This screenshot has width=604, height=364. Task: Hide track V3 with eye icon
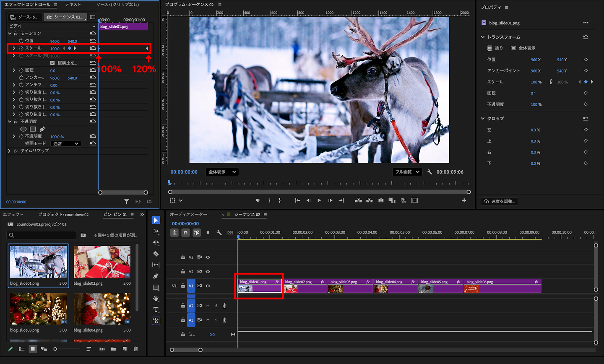pyautogui.click(x=208, y=257)
